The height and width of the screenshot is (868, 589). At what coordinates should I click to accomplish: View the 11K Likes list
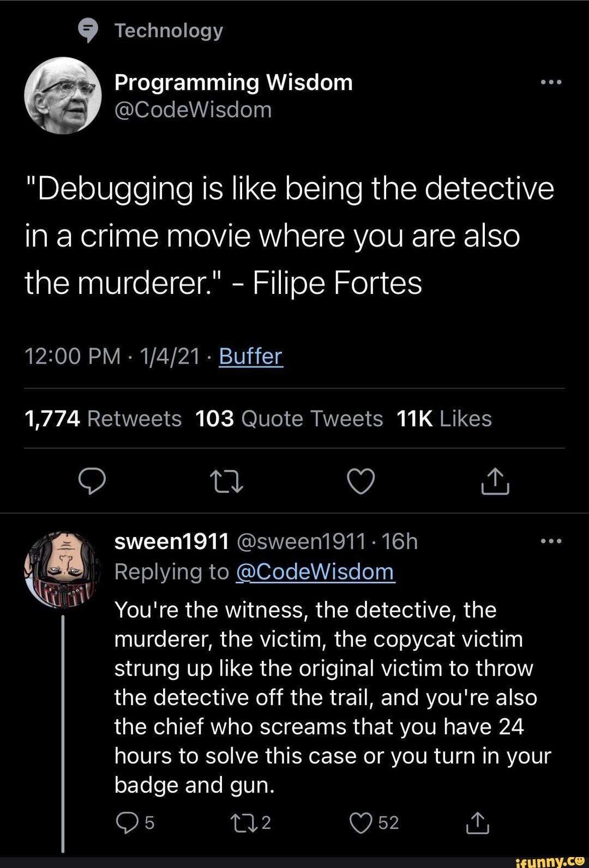[x=444, y=419]
